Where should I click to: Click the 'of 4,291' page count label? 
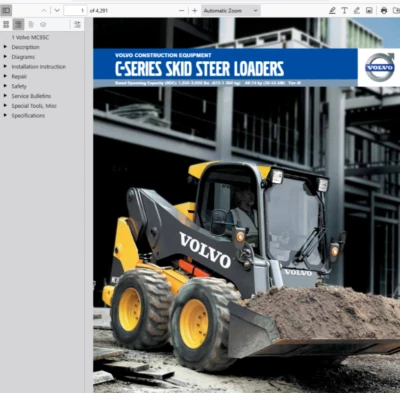click(99, 11)
